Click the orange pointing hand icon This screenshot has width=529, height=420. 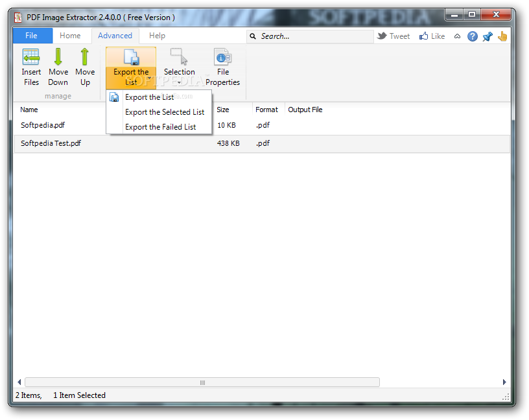tap(502, 36)
